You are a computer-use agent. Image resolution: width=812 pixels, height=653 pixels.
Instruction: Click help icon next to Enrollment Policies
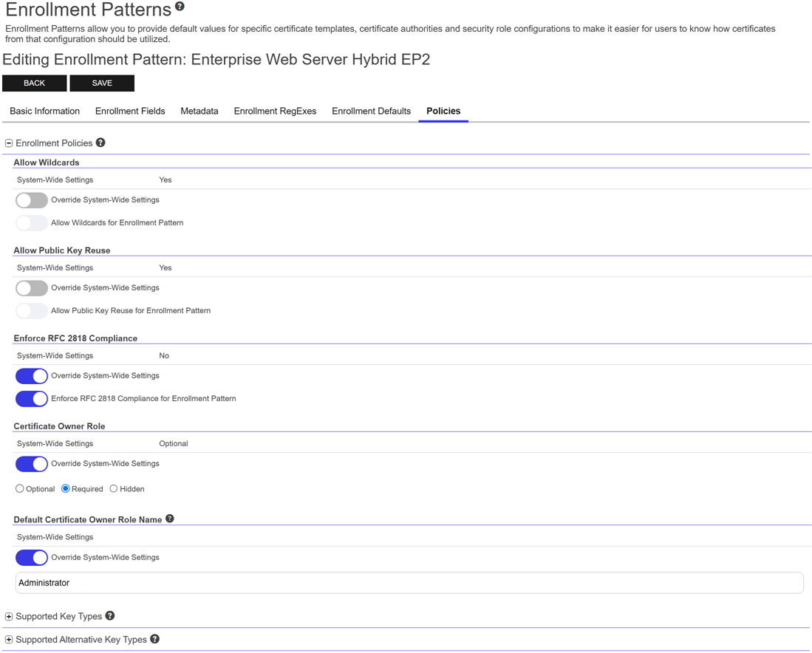pos(100,143)
